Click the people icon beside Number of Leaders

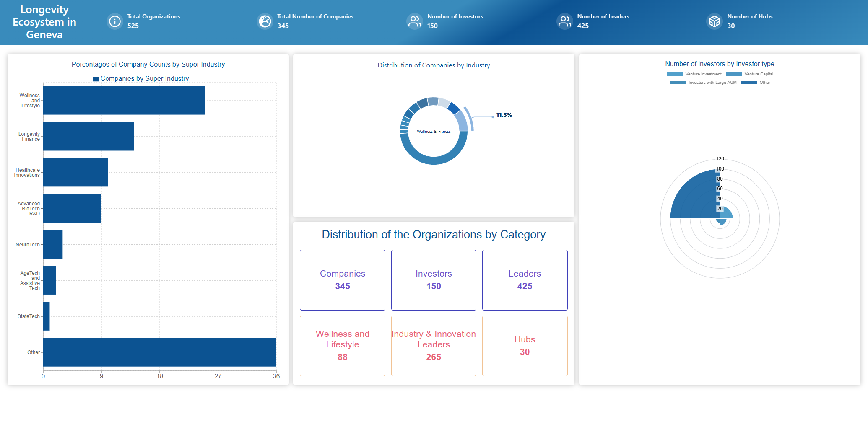tap(564, 21)
